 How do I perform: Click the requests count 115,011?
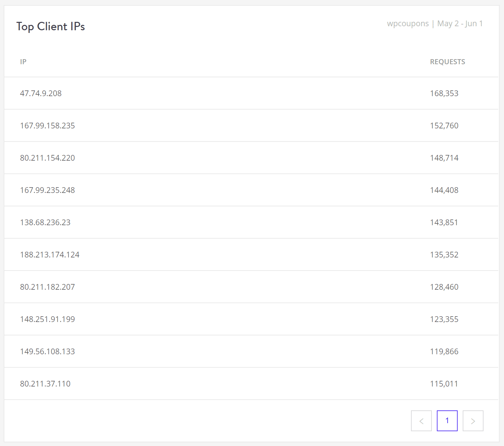tap(444, 383)
